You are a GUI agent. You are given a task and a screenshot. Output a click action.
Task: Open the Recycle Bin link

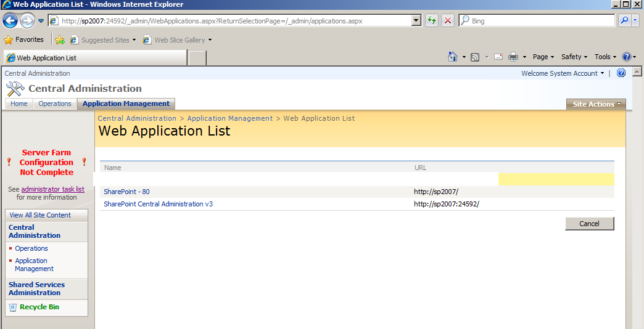click(x=39, y=307)
